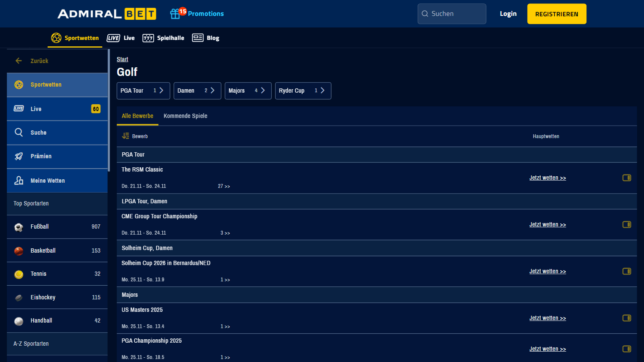The width and height of the screenshot is (644, 362).
Task: Click the AdmiralBet logo
Action: (107, 14)
